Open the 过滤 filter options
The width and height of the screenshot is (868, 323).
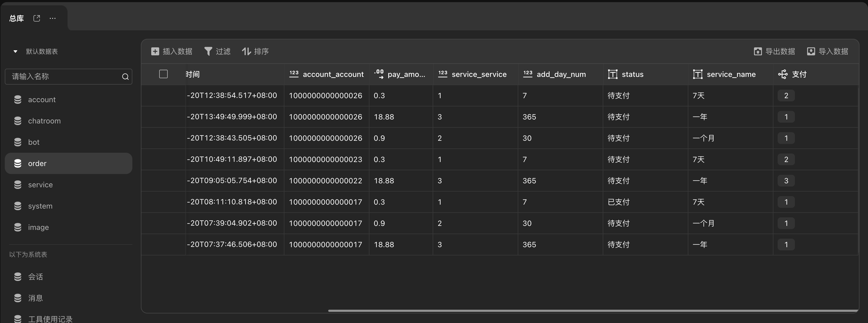tap(217, 51)
